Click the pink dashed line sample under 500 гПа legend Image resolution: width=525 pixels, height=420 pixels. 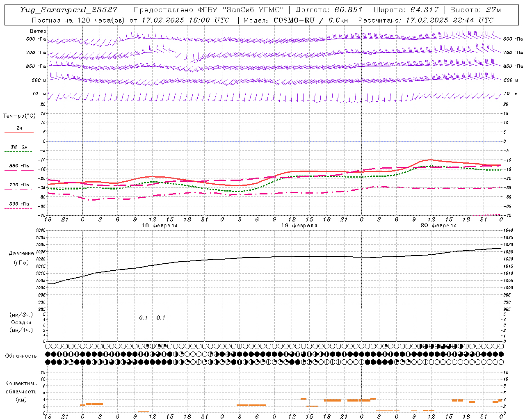(x=18, y=209)
